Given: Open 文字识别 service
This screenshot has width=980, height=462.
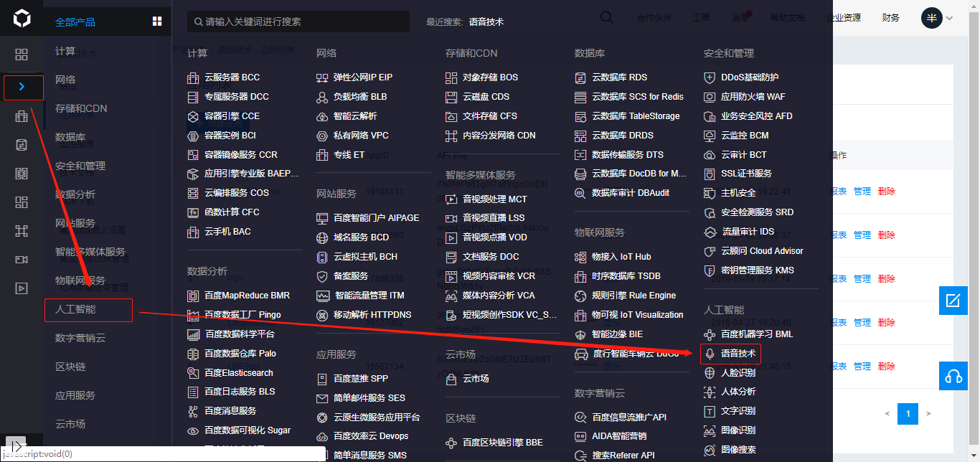Looking at the screenshot, I should (x=730, y=411).
